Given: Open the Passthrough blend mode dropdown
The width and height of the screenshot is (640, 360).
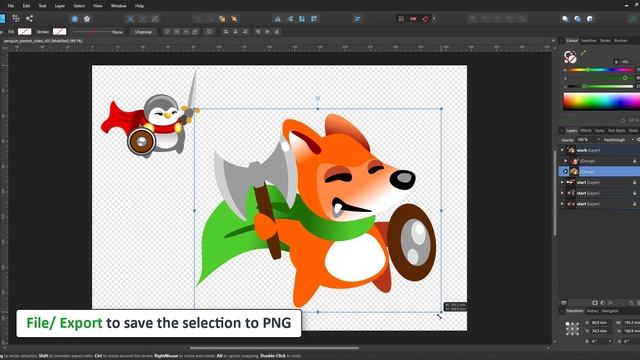Looking at the screenshot, I should [618, 140].
